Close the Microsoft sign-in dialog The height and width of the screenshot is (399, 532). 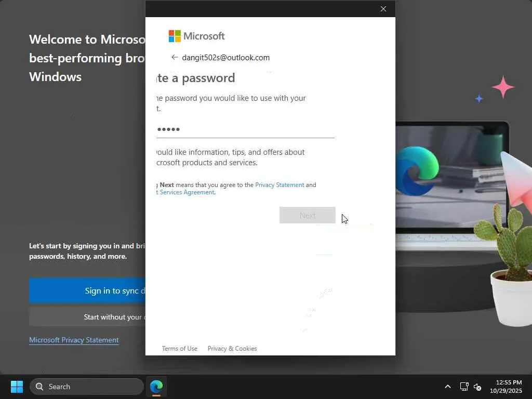click(383, 9)
